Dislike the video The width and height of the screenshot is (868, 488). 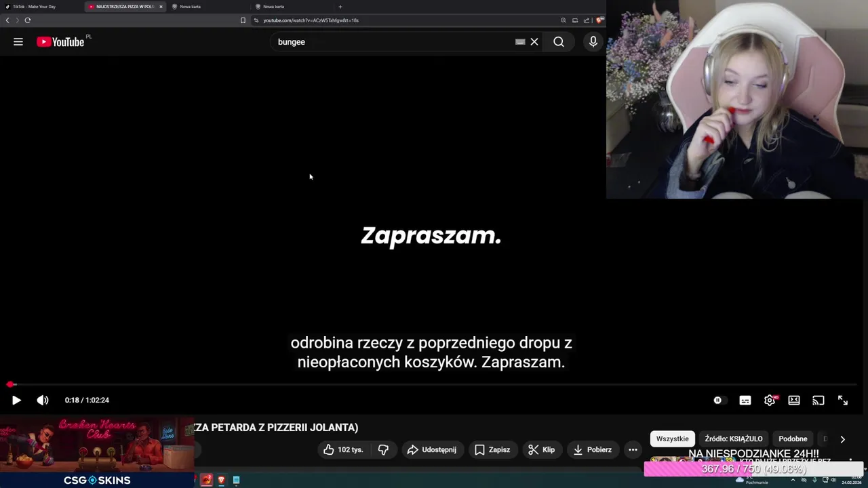383,449
